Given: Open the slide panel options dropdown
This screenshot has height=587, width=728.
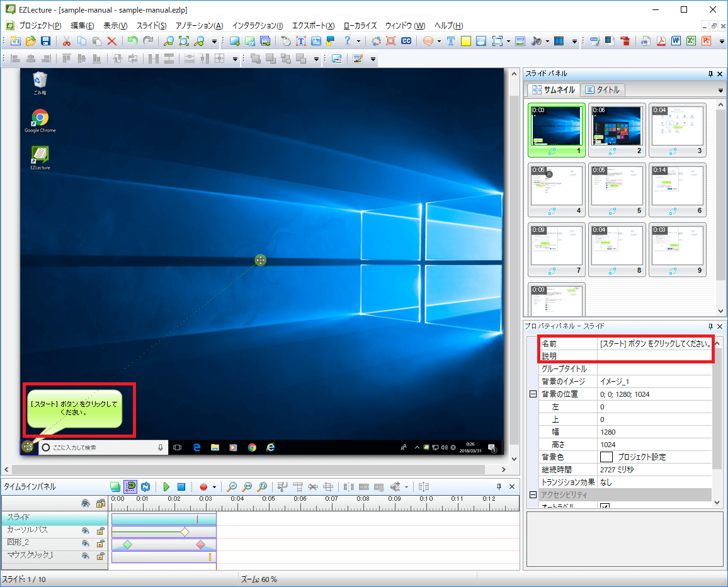Looking at the screenshot, I should click(720, 90).
